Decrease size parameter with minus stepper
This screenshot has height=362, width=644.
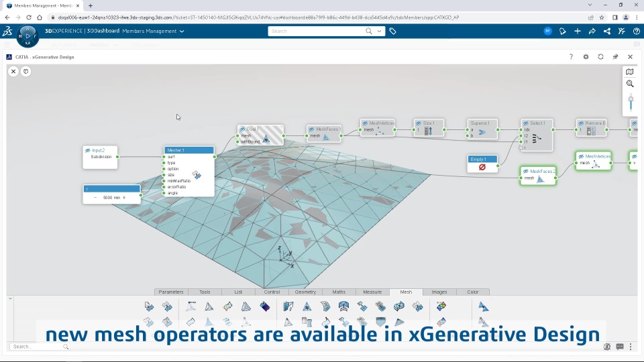[x=95, y=197]
